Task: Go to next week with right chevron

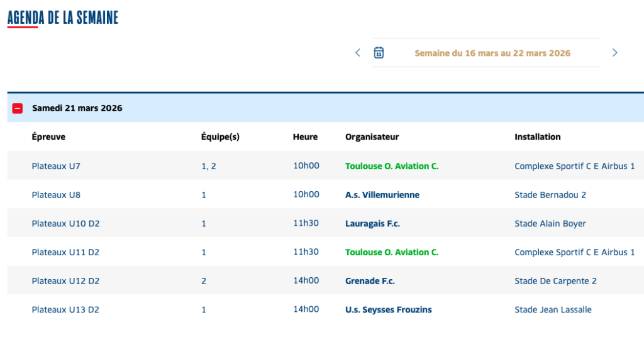Action: click(x=615, y=53)
